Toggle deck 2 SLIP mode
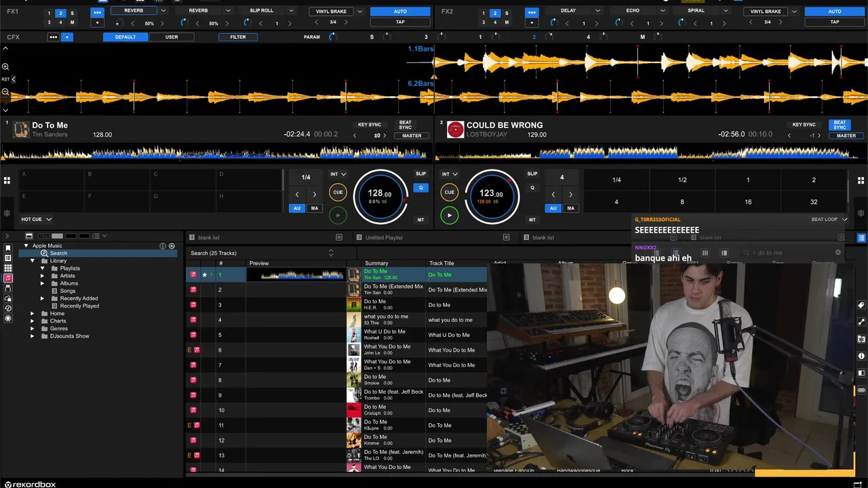Image resolution: width=868 pixels, height=488 pixels. coord(532,174)
